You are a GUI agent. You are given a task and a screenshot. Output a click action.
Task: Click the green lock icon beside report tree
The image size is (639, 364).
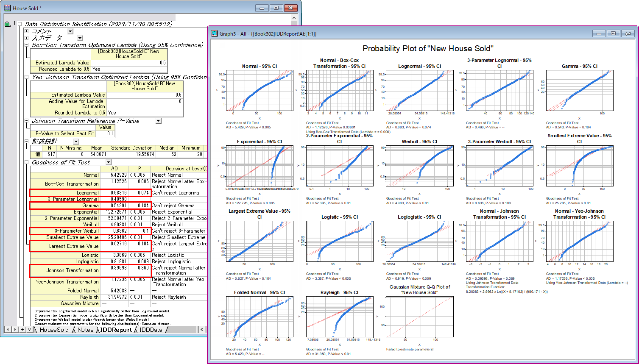[x=7, y=25]
